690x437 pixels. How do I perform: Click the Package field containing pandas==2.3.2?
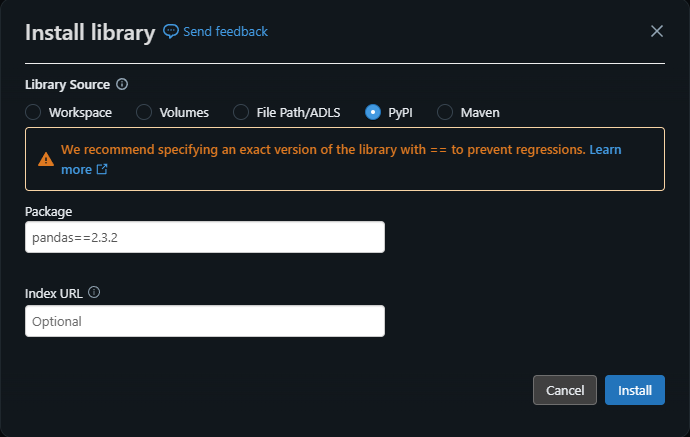[x=205, y=237]
